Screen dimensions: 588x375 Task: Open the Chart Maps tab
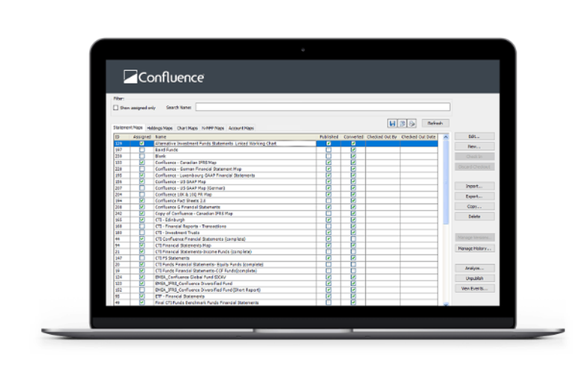pyautogui.click(x=187, y=128)
